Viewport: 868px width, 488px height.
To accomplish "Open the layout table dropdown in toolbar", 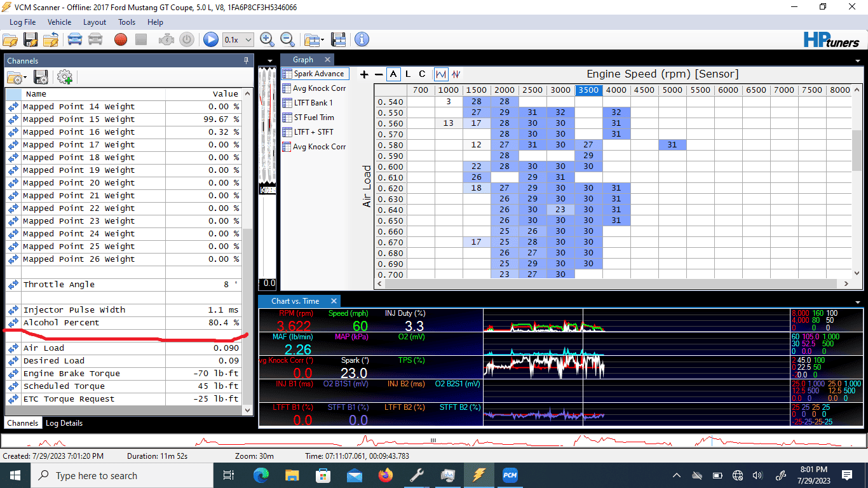I will pyautogui.click(x=314, y=39).
